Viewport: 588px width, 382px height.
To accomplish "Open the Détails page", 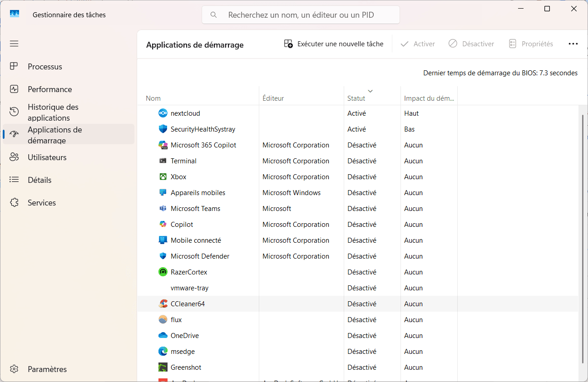I will click(x=69, y=180).
